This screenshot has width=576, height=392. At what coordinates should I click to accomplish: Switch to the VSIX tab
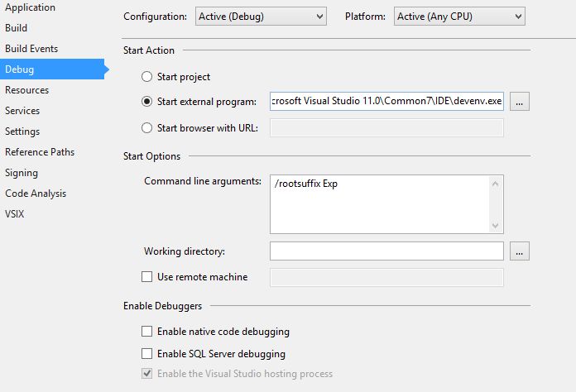point(15,214)
